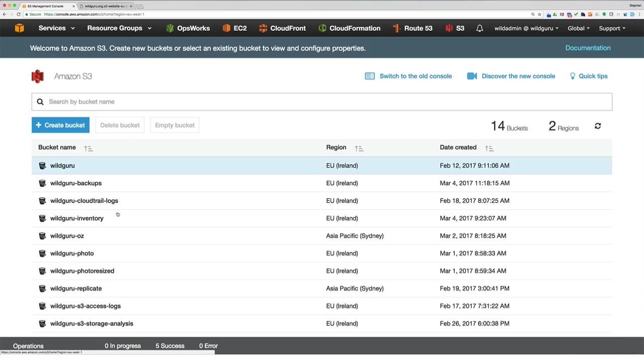
Task: Expand the Global region selector
Action: 579,28
